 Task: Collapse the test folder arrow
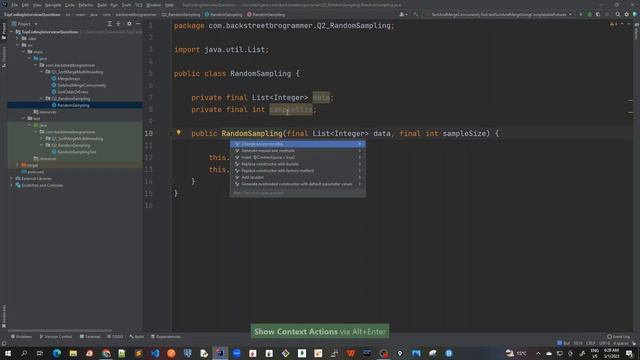pyautogui.click(x=23, y=118)
